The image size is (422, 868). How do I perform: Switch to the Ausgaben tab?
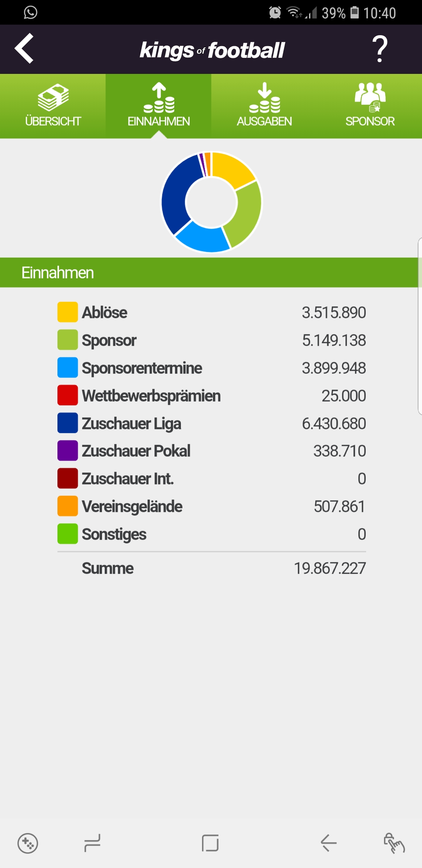pos(264,106)
